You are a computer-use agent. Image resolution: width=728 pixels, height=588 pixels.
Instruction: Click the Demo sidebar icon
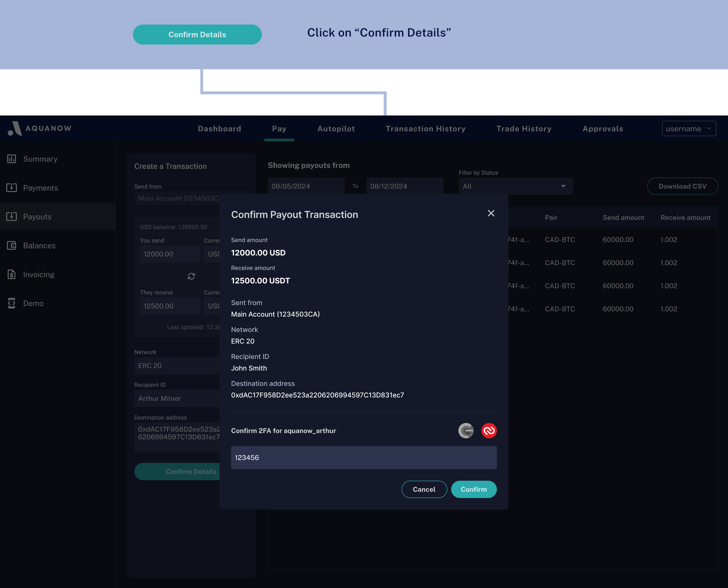tap(12, 303)
